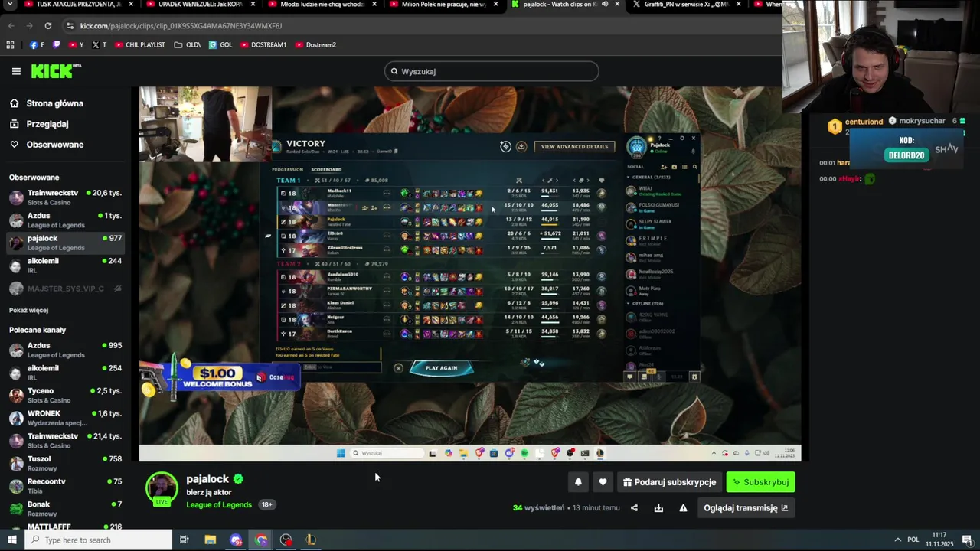Open File Explorer from the taskbar
Viewport: 980px width, 551px height.
[x=210, y=540]
